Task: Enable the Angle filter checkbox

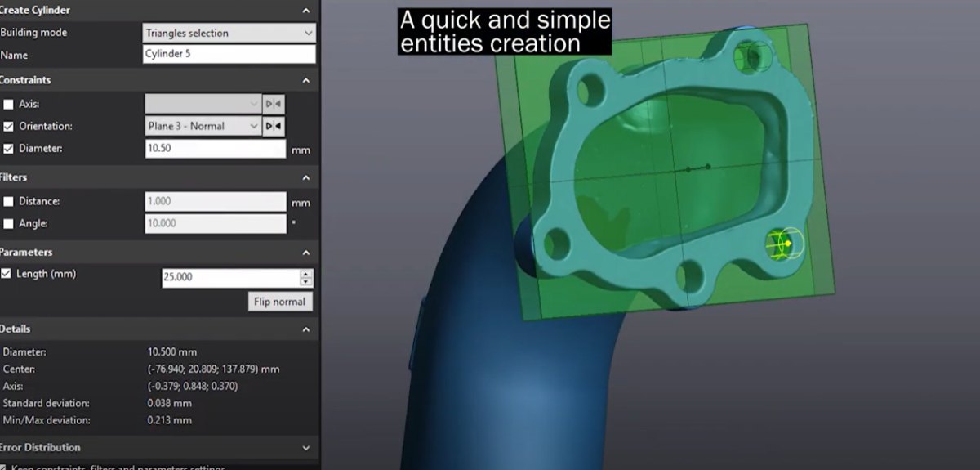Action: pyautogui.click(x=8, y=223)
